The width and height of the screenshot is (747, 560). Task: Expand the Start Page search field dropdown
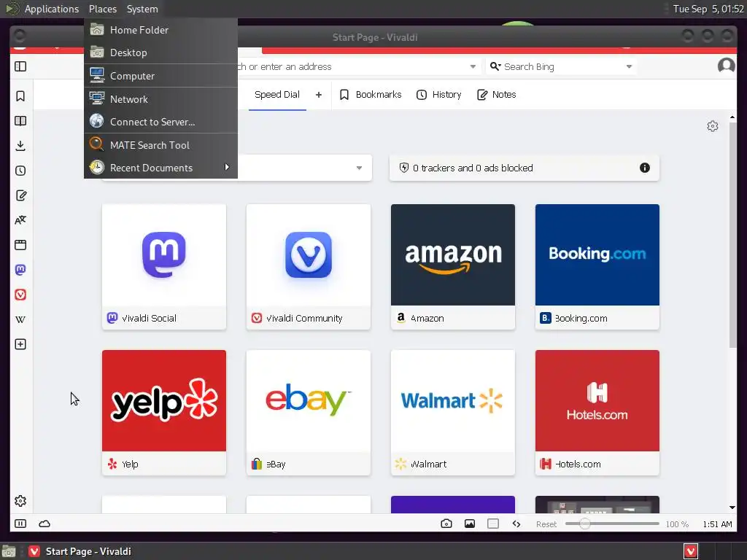(x=359, y=168)
